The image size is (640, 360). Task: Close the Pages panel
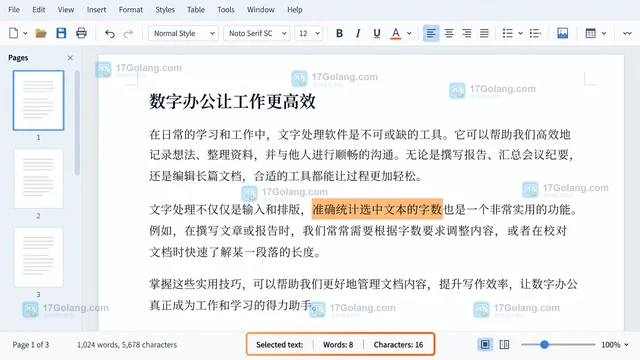tap(70, 58)
